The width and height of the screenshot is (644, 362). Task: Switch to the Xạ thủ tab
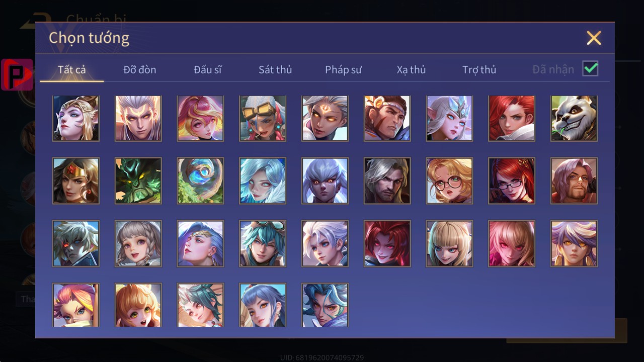[411, 70]
